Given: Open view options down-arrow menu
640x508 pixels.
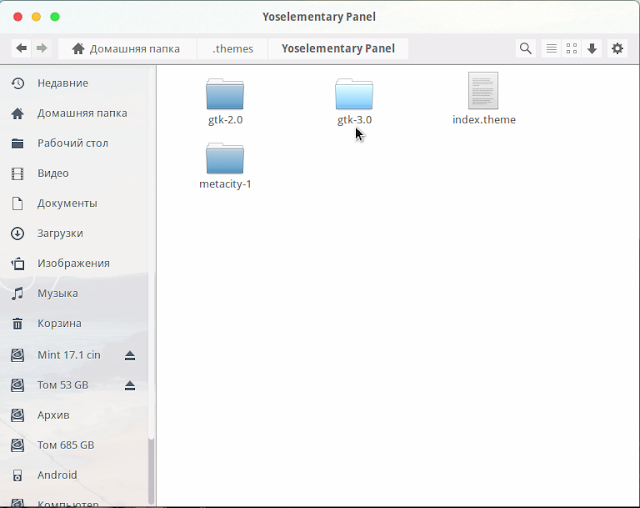Looking at the screenshot, I should (592, 49).
